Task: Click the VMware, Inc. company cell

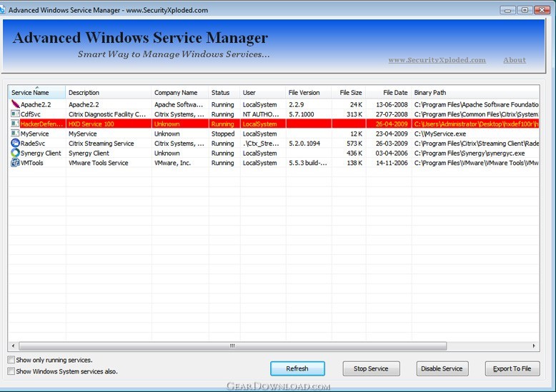Action: 172,163
